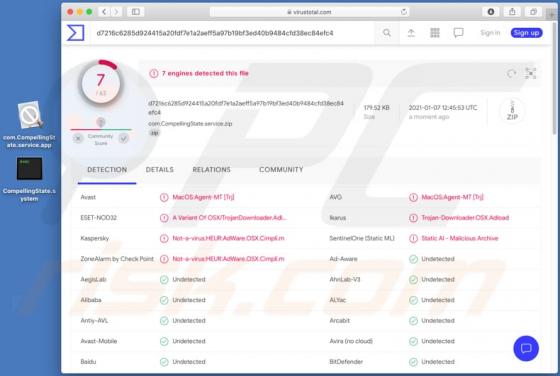Image resolution: width=560 pixels, height=376 pixels.
Task: Click the detection score circle showing 7
Action: tap(101, 83)
